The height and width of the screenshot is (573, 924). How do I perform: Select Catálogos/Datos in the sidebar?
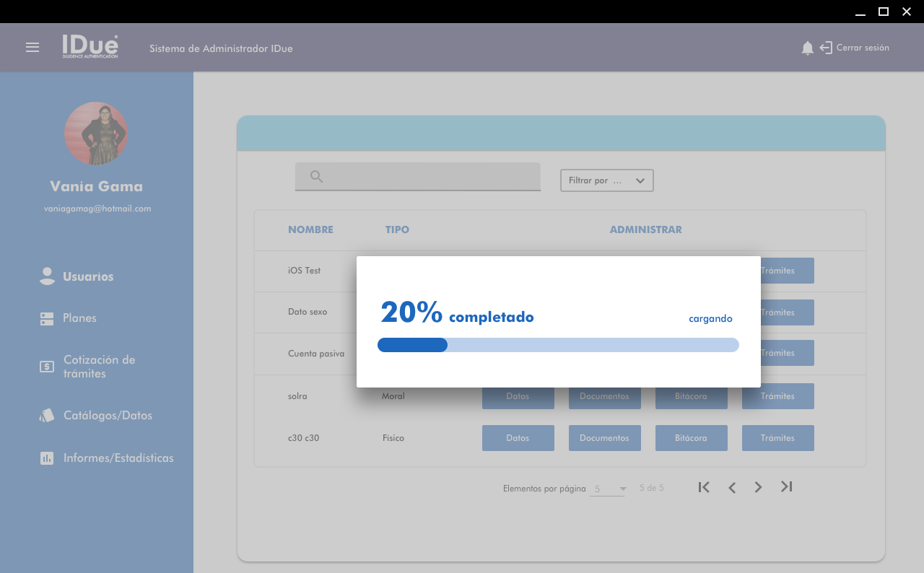tap(107, 416)
